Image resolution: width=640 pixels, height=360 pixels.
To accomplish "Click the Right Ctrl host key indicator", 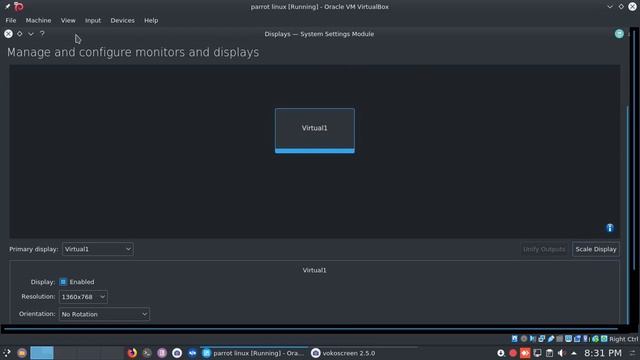I will point(624,339).
